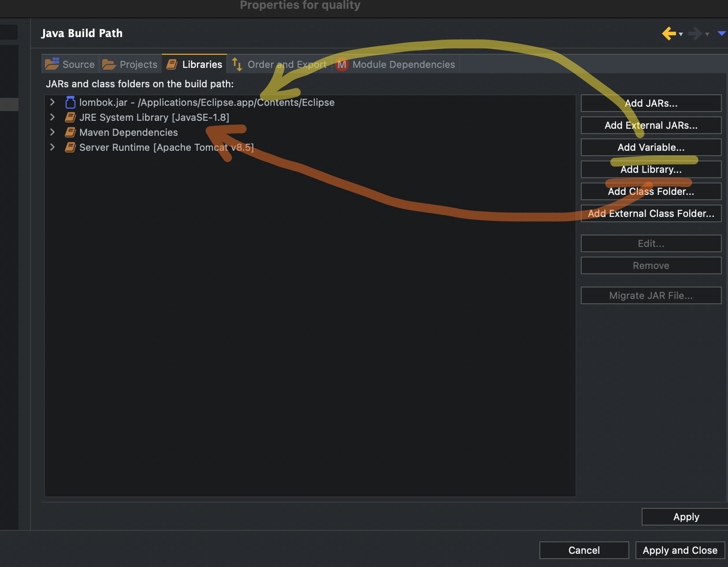The height and width of the screenshot is (567, 728).
Task: Click the Source tab folder icon
Action: point(52,63)
